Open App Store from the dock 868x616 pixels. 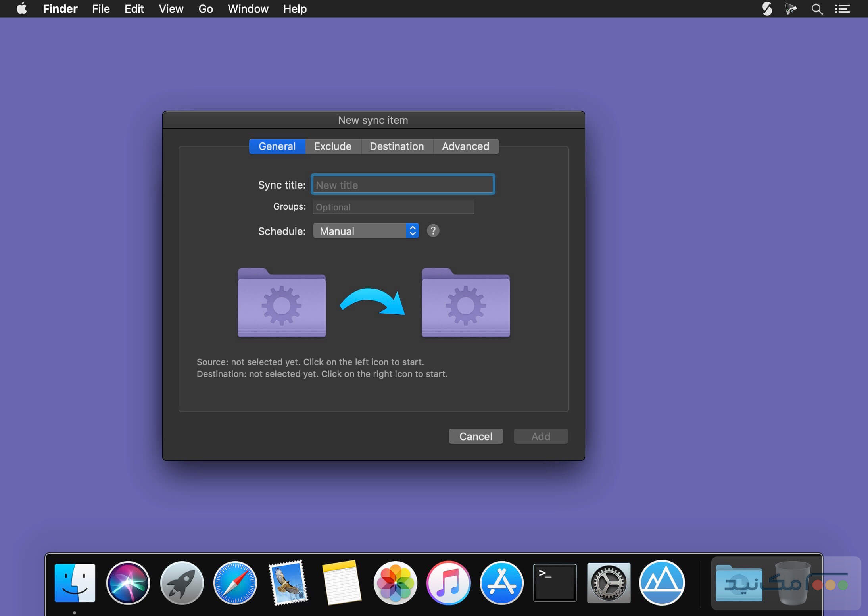coord(501,583)
